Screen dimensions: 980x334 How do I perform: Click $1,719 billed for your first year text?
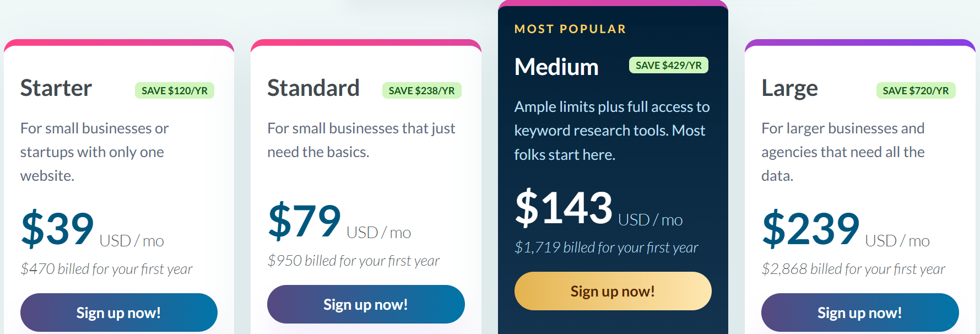[x=606, y=247]
